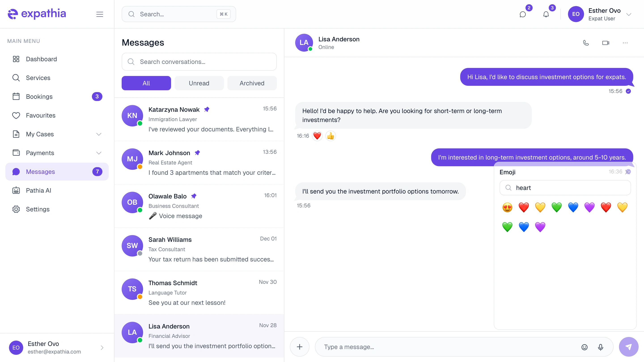Expand the My Cases submenu
The width and height of the screenshot is (644, 362).
[x=99, y=134]
